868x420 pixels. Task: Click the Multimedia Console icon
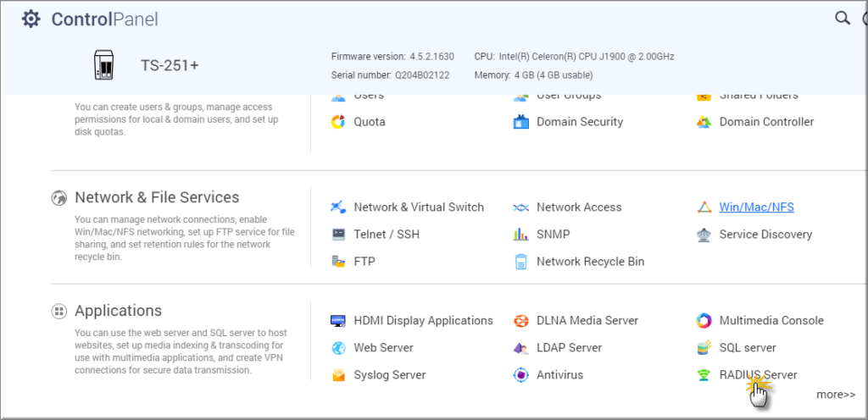point(704,321)
